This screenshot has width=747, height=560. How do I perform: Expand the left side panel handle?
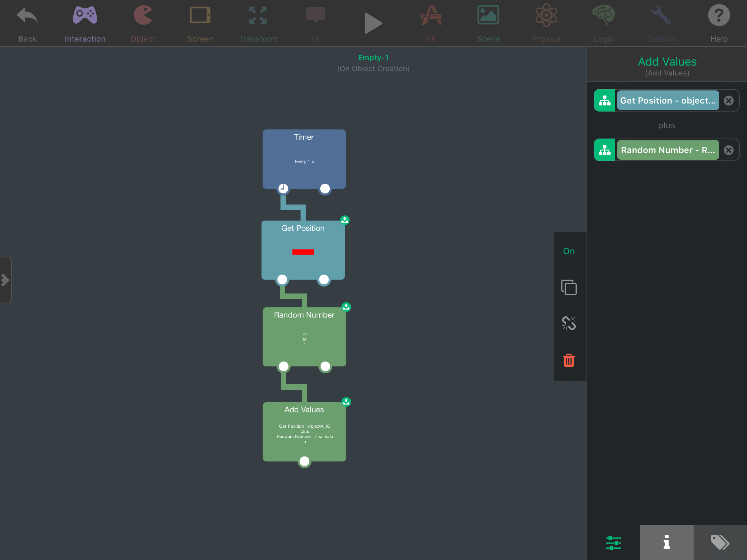5,280
